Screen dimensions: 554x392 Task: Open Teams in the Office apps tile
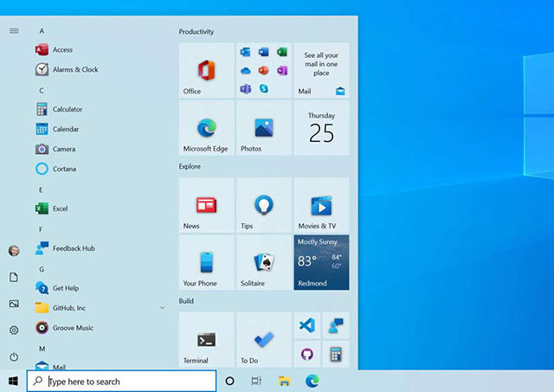click(x=245, y=88)
